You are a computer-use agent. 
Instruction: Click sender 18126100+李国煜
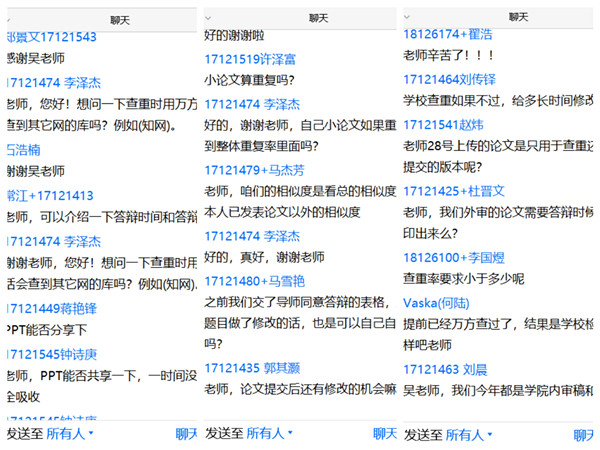pyautogui.click(x=454, y=257)
